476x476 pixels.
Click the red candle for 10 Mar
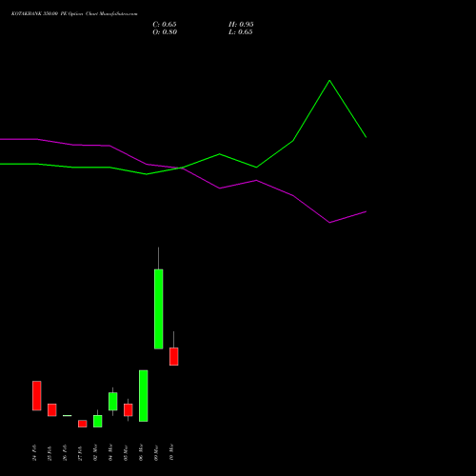click(174, 356)
